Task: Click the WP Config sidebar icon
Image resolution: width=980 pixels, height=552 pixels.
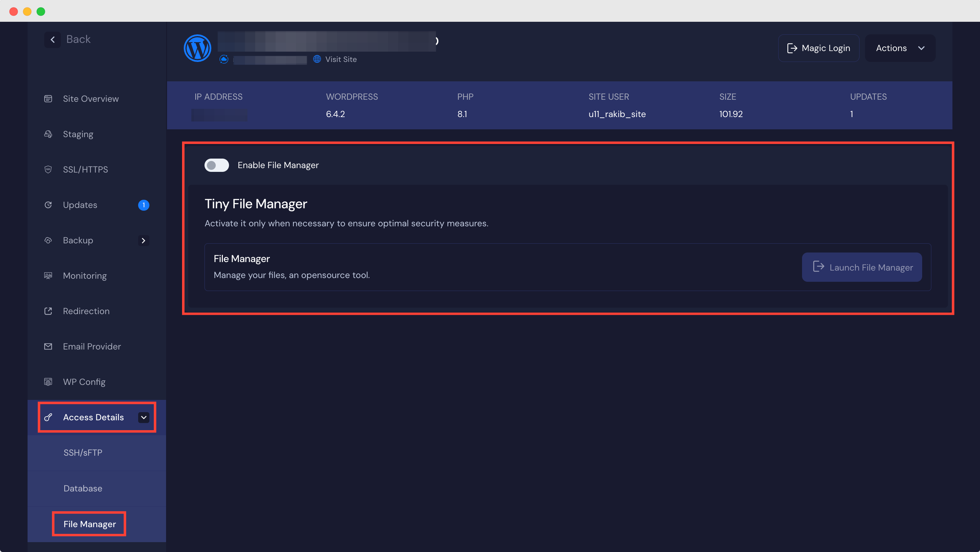Action: tap(48, 382)
